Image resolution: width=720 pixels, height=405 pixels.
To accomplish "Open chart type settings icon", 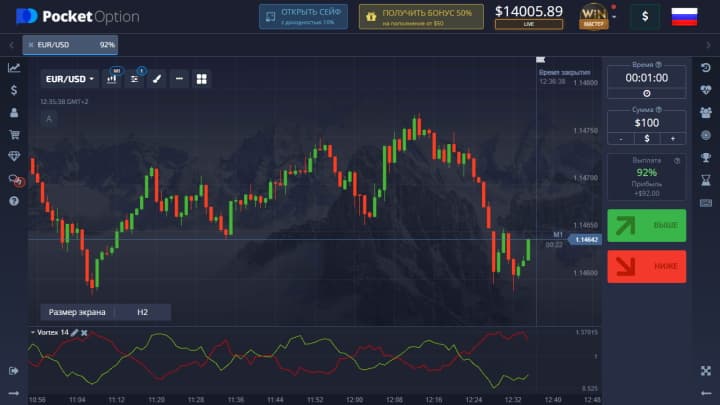I will pos(113,79).
